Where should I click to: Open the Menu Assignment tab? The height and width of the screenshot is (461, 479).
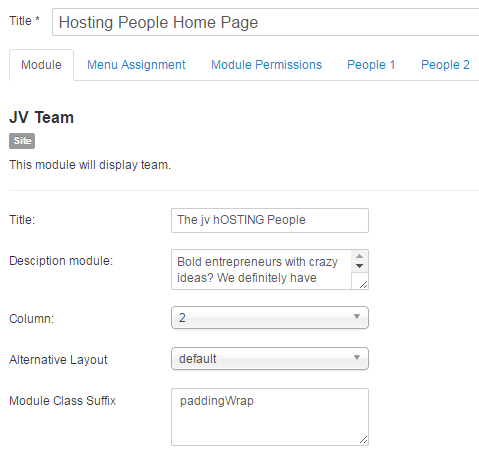136,65
